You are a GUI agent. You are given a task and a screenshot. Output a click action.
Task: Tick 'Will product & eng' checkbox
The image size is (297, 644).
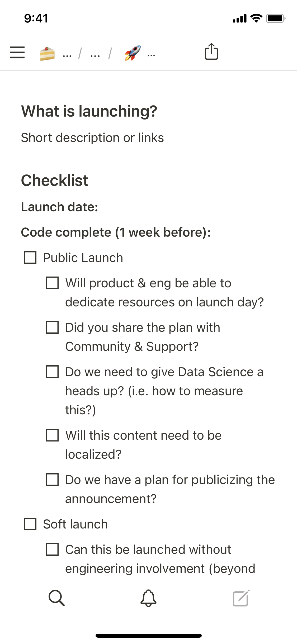52,283
